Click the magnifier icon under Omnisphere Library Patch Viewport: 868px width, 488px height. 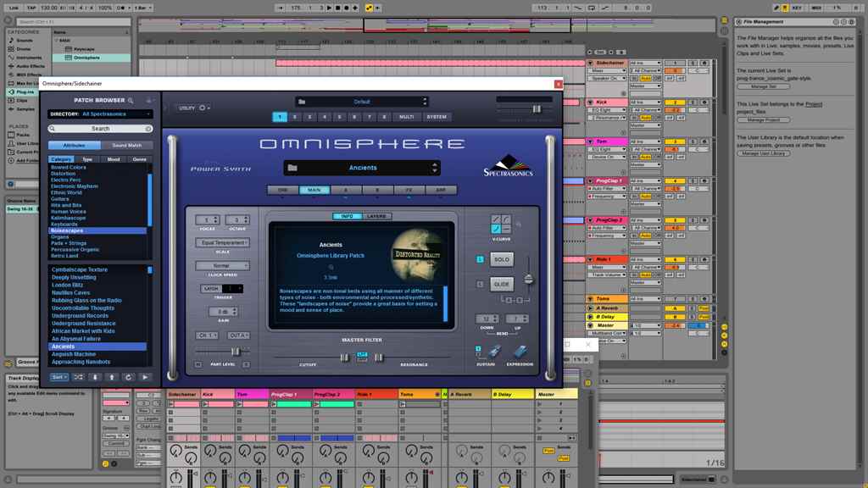click(x=331, y=267)
